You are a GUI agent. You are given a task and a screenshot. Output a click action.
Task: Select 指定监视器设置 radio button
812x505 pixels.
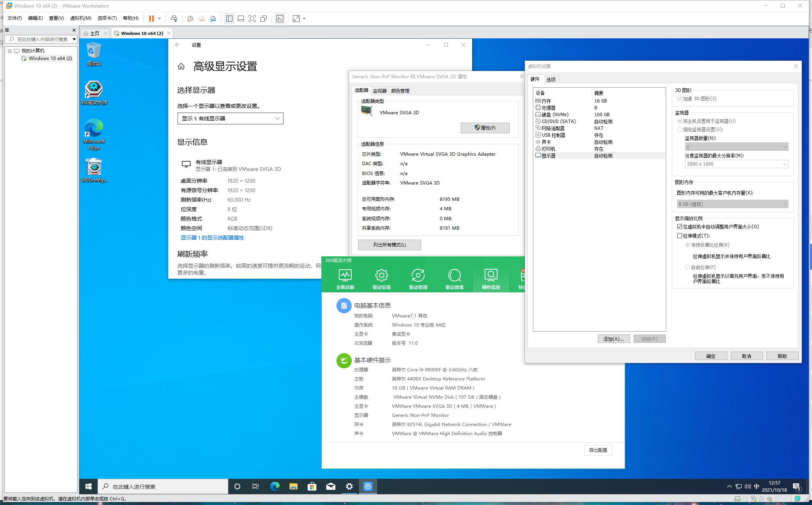[679, 129]
